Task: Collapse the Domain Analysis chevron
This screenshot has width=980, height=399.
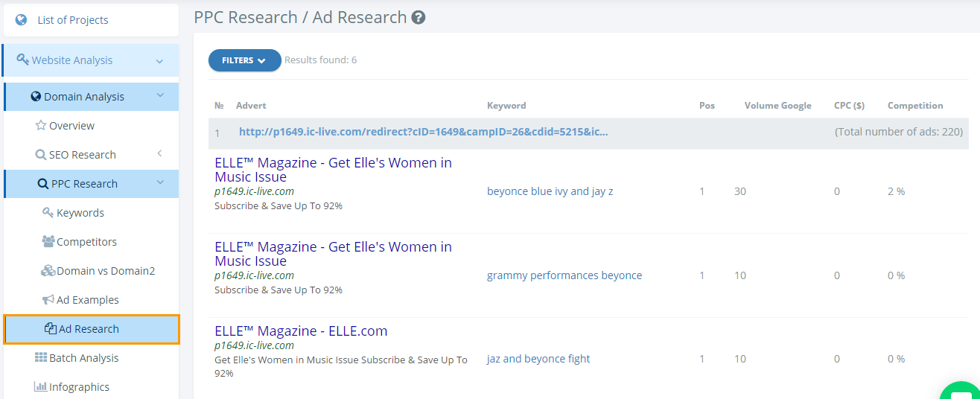Action: [x=160, y=96]
